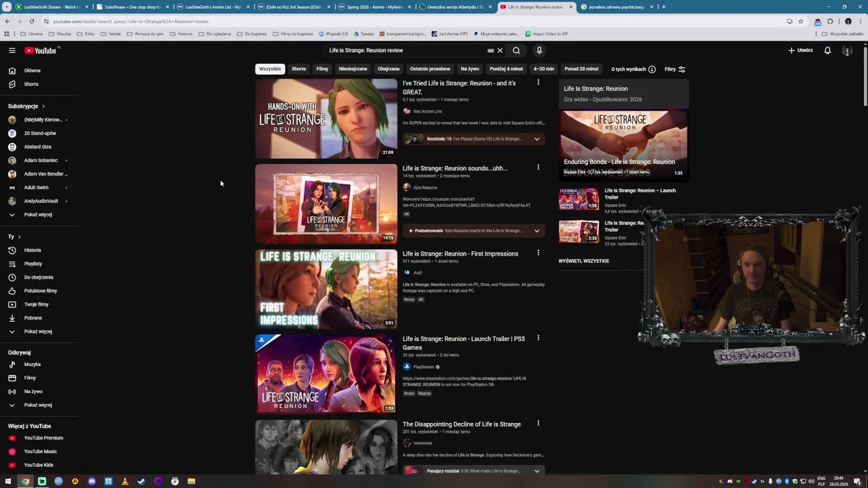Open menu for Launch Trailer PS5 video
This screenshot has height=488, width=868.
coord(538,338)
